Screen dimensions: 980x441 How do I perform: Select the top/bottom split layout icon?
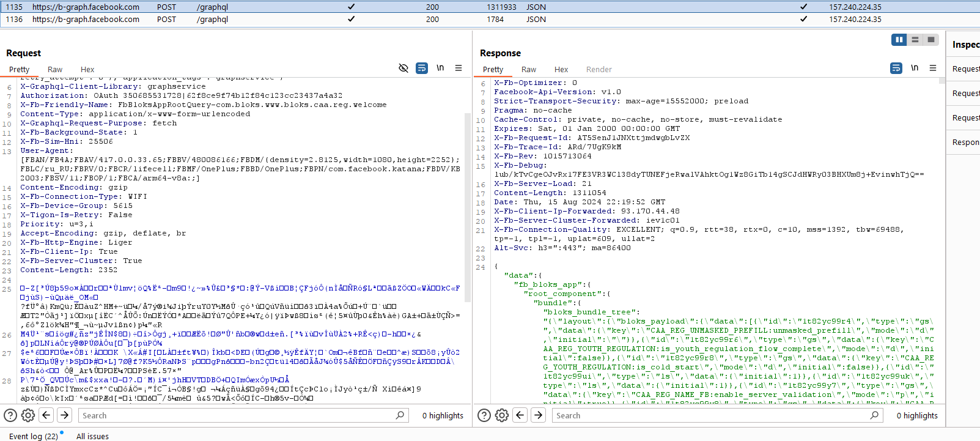915,40
